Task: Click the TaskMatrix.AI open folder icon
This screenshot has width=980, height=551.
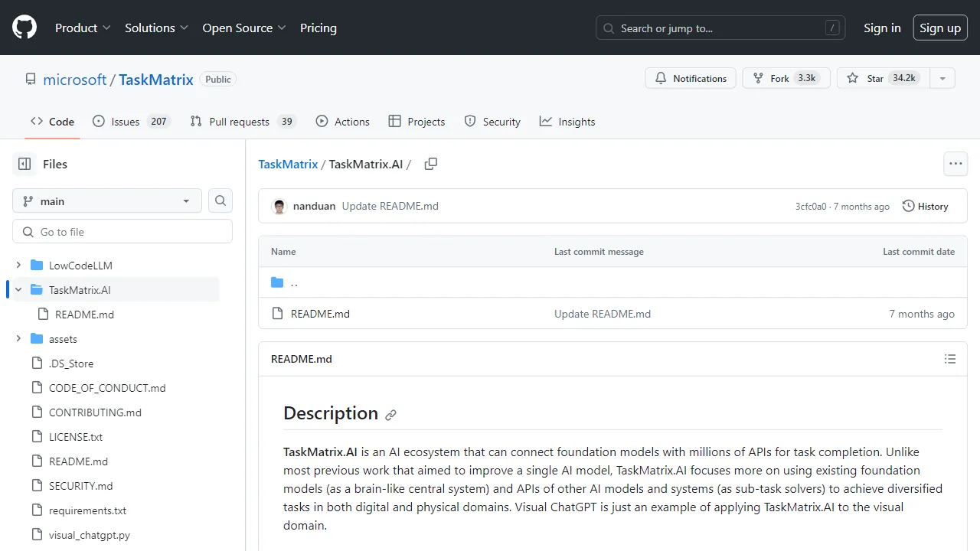Action: [x=36, y=290]
